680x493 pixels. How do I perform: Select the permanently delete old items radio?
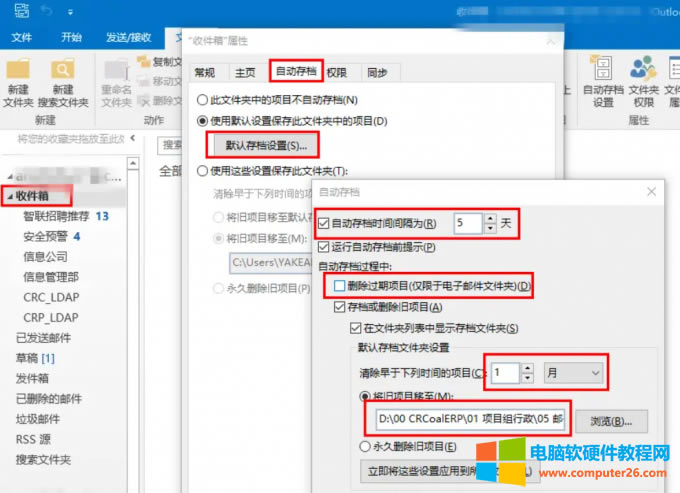pyautogui.click(x=366, y=446)
